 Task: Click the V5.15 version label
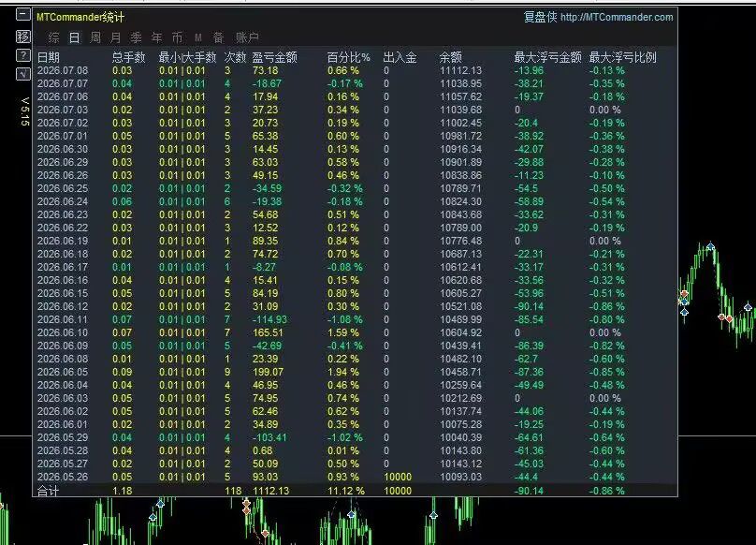[x=25, y=111]
